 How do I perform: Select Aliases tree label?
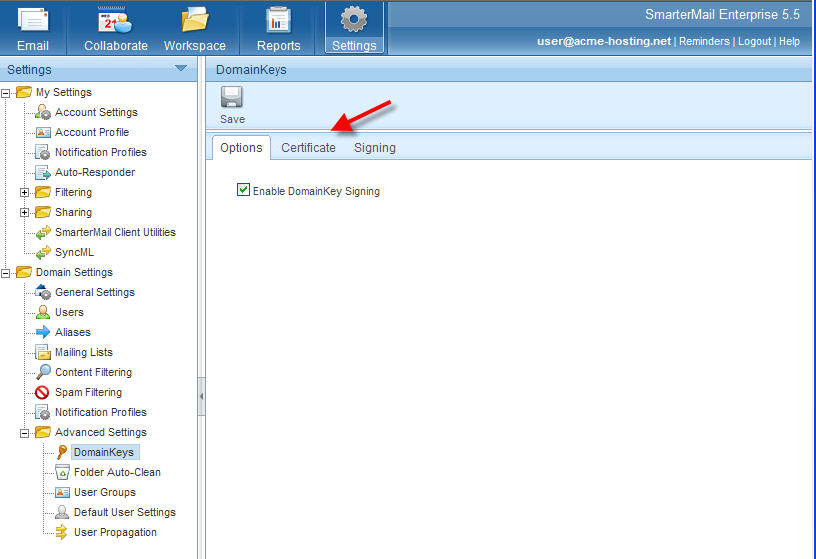point(72,332)
